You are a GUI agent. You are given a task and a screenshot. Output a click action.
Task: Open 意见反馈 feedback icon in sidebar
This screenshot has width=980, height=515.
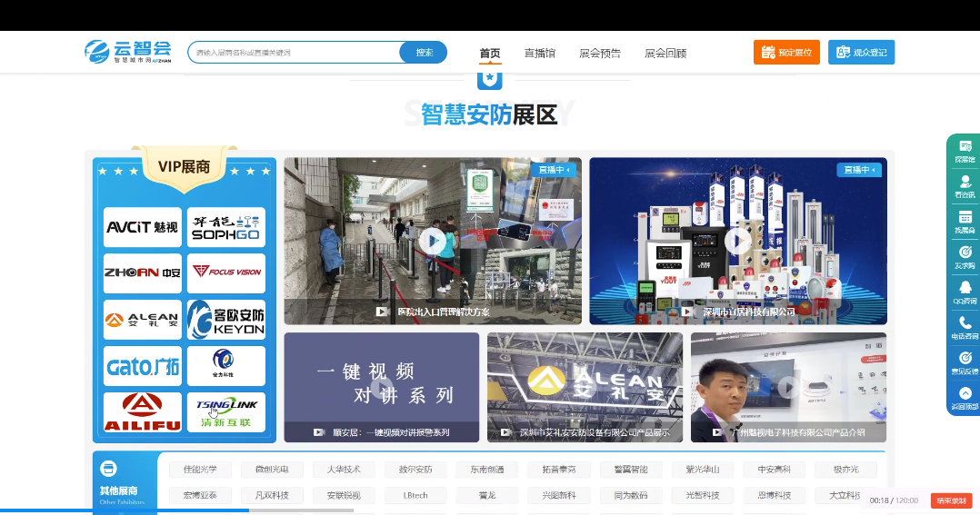click(965, 363)
